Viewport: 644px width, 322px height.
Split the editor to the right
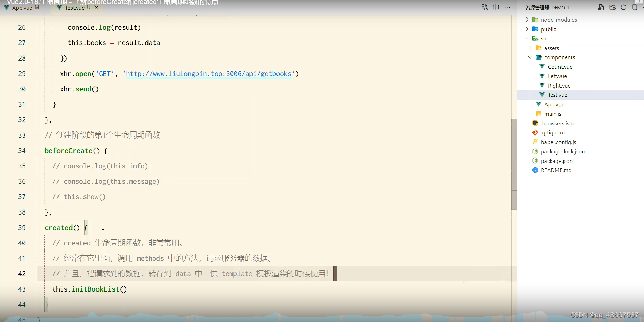(x=496, y=7)
